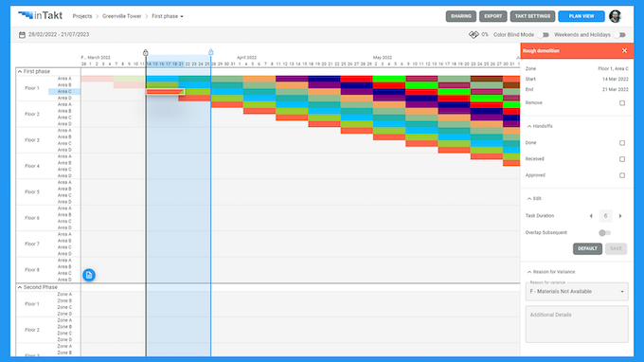Image resolution: width=644 pixels, height=362 pixels.
Task: Click the date range 28/02/2022 - 21/07/2023
Action: [59, 34]
